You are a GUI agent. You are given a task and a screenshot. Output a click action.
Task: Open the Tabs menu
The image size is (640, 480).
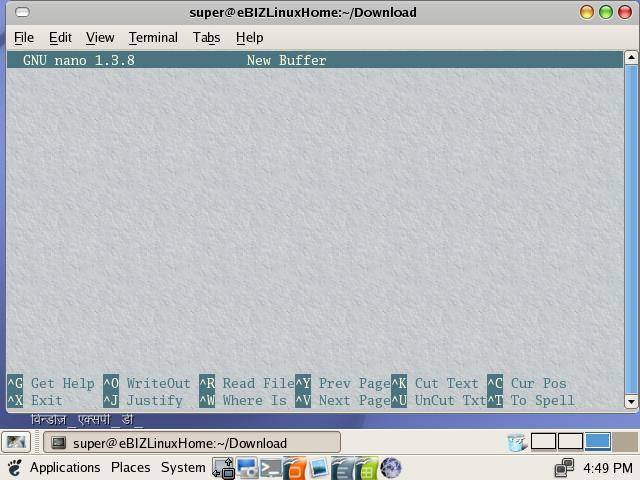[206, 37]
